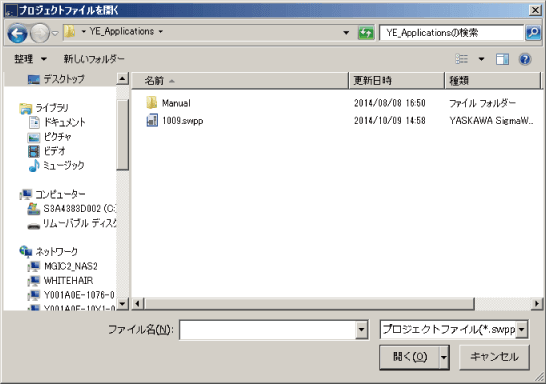Click ドキュメント document icon
Screen dimensions: 546x384
pos(34,122)
